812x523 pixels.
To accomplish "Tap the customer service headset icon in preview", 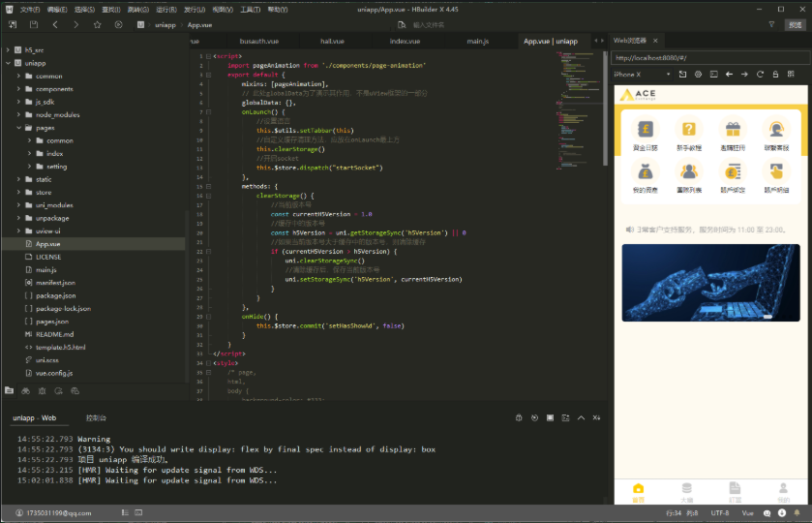I will point(776,129).
